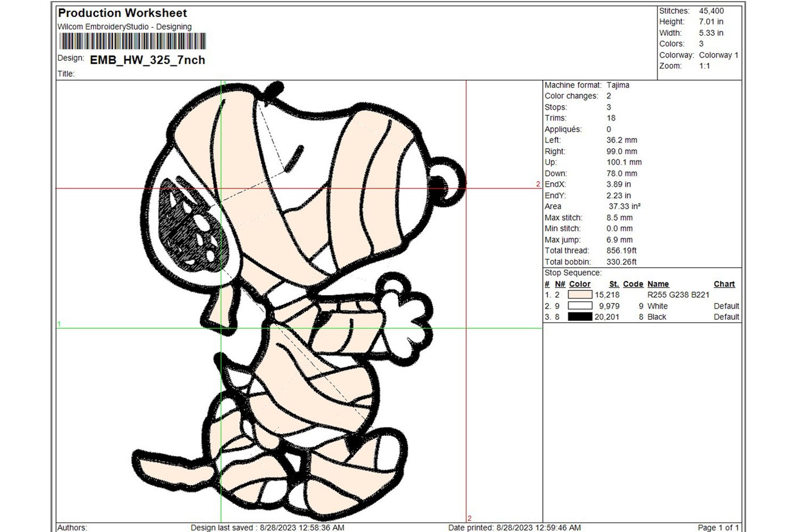Click the down extent value "78.0 mm"
This screenshot has height=532, width=800.
point(621,173)
